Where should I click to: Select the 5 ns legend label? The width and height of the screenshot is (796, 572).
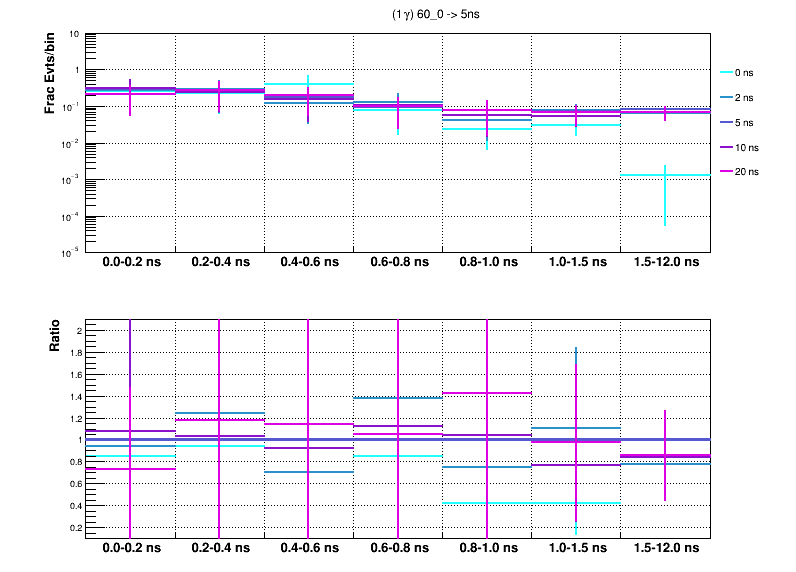tap(744, 123)
